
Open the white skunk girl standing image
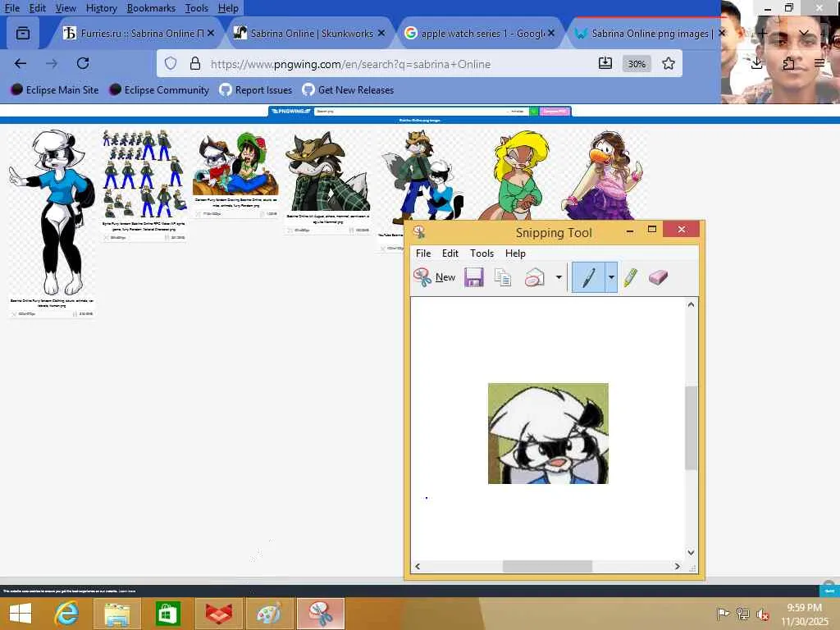[x=52, y=212]
